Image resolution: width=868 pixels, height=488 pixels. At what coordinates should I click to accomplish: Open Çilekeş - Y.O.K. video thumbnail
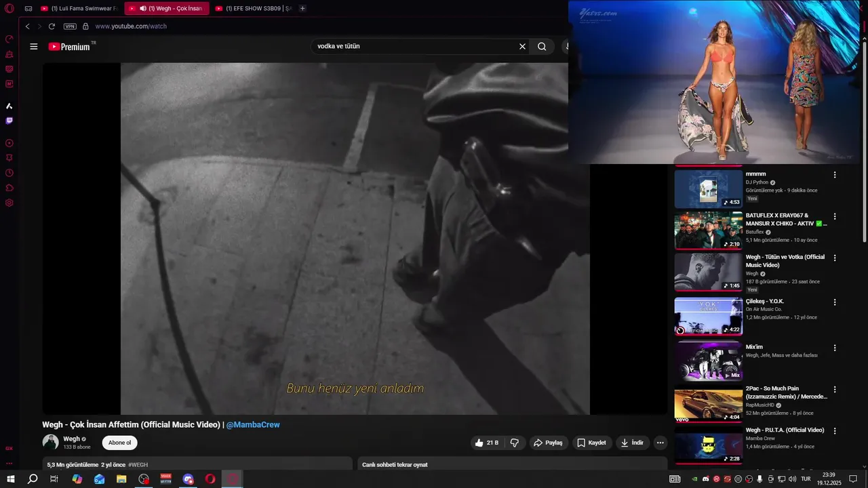(x=708, y=316)
